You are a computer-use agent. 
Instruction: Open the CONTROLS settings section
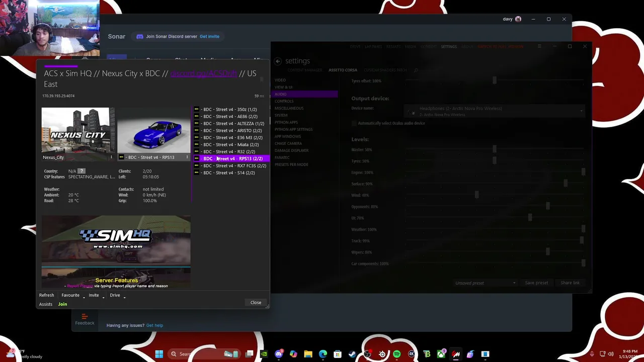(284, 101)
